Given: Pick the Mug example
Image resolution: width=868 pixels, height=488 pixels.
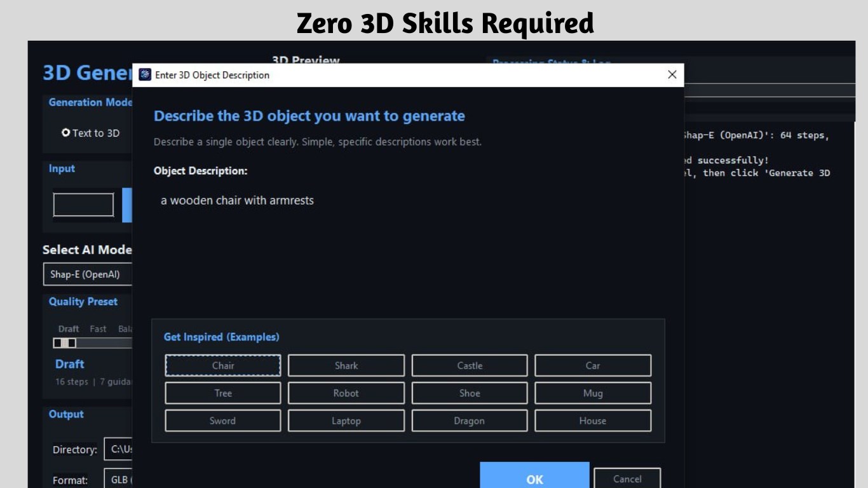Looking at the screenshot, I should click(x=593, y=393).
